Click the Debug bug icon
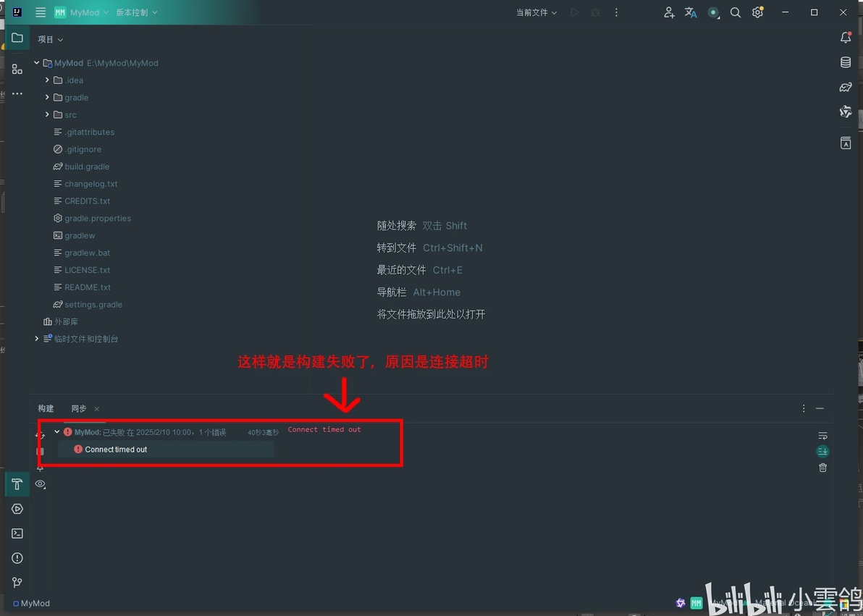The height and width of the screenshot is (616, 863). point(596,12)
